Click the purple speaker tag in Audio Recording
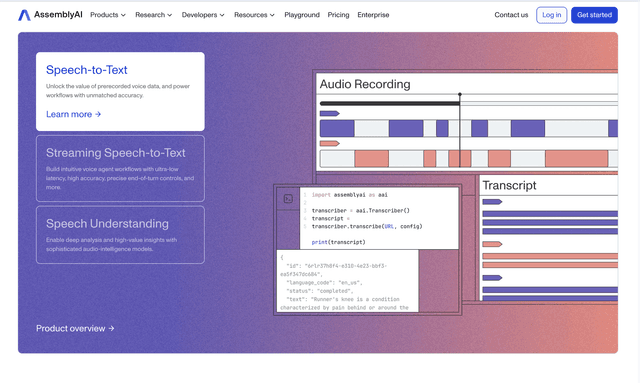 pos(329,114)
